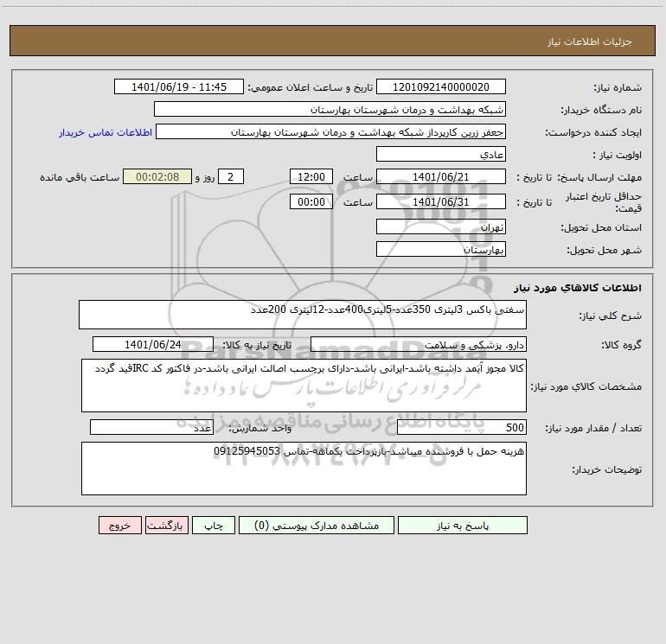Click the buyer organization name field
Viewport: 666px width, 644px height.
tap(330, 109)
